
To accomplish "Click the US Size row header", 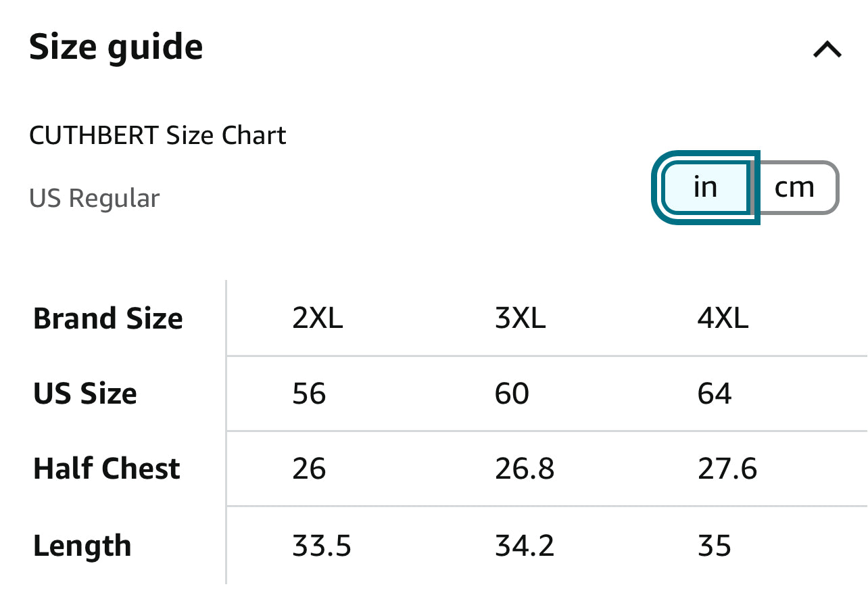I will coord(85,394).
